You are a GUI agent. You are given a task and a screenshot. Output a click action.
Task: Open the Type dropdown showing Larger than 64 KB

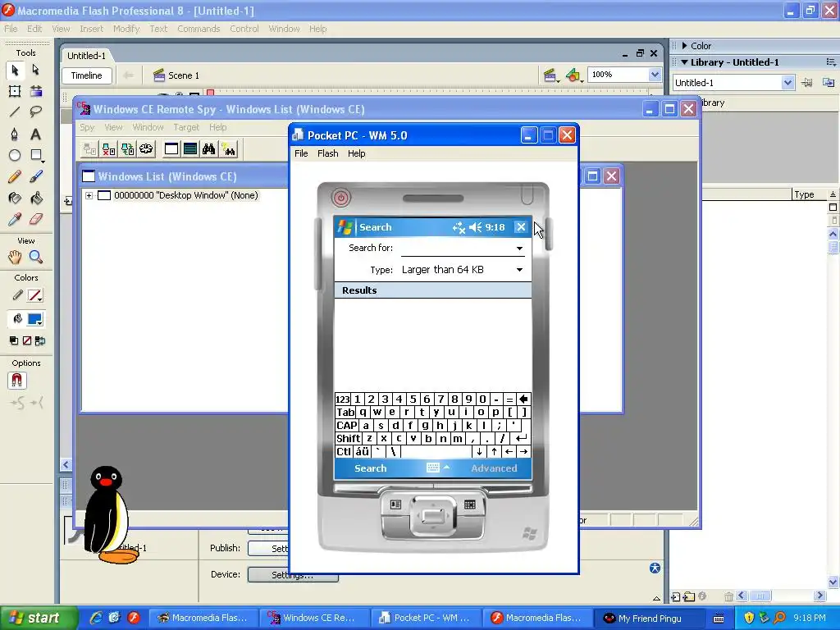click(519, 269)
